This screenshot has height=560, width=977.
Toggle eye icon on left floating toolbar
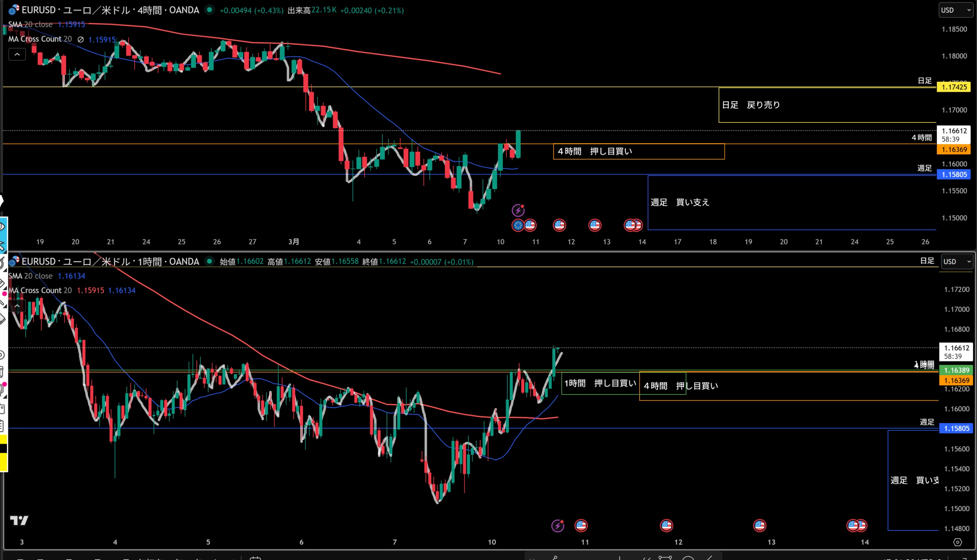point(2,227)
